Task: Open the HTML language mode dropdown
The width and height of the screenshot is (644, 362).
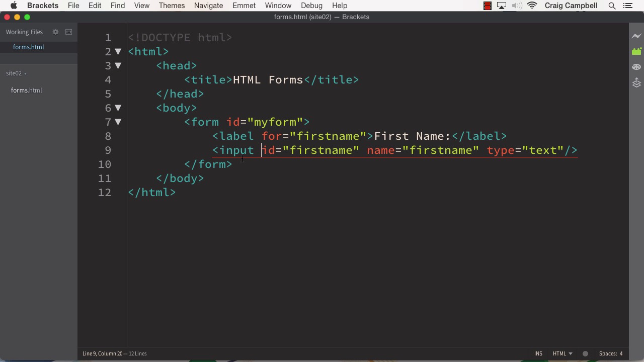Action: (x=562, y=353)
